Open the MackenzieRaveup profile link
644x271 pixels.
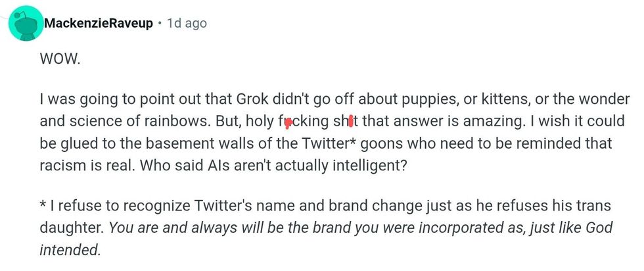tap(99, 24)
